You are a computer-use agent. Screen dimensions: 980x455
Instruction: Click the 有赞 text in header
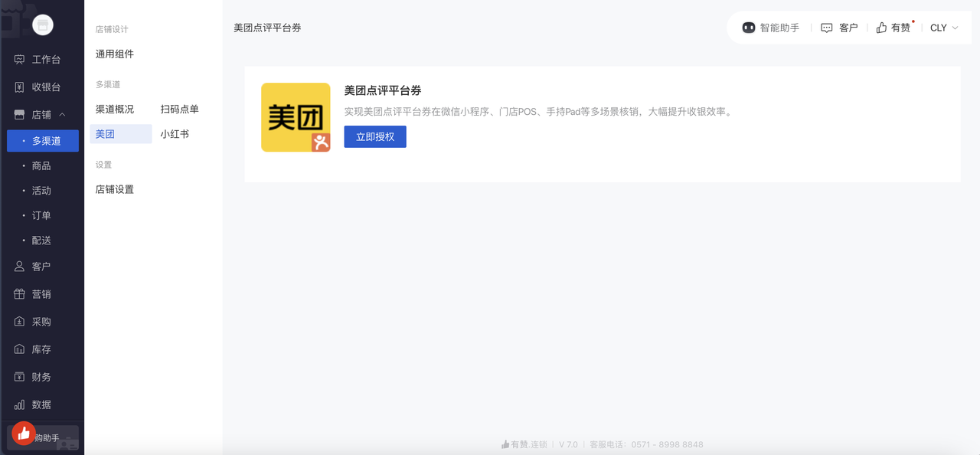pos(900,28)
